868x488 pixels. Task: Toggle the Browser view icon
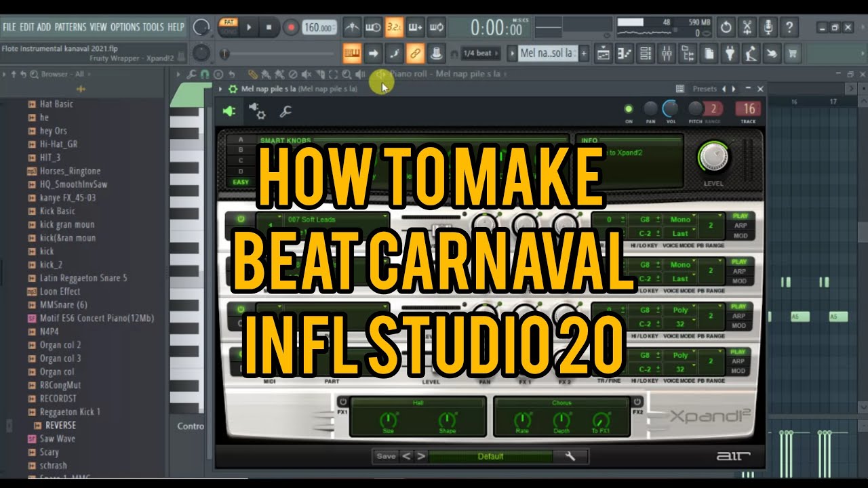pyautogui.click(x=688, y=53)
